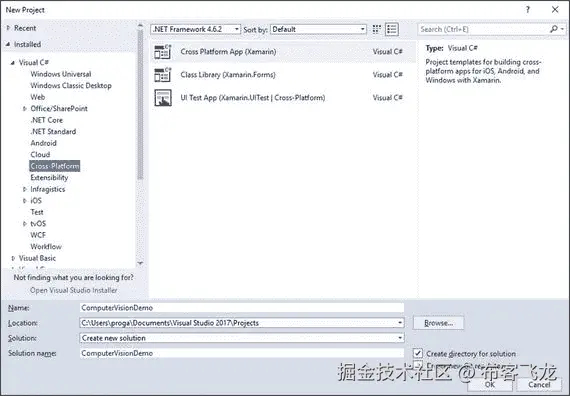This screenshot has height=396, width=570.
Task: Expand the tvOS tree node
Action: [25, 224]
